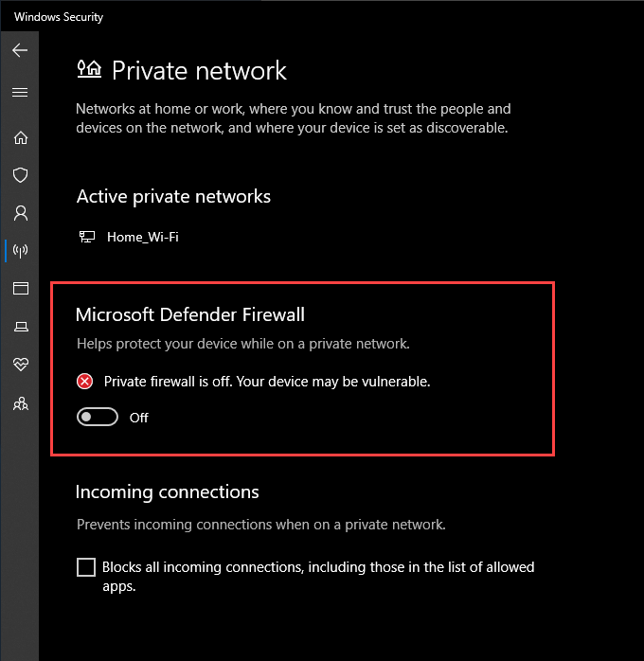Open App & browser control sidebar icon

point(20,289)
